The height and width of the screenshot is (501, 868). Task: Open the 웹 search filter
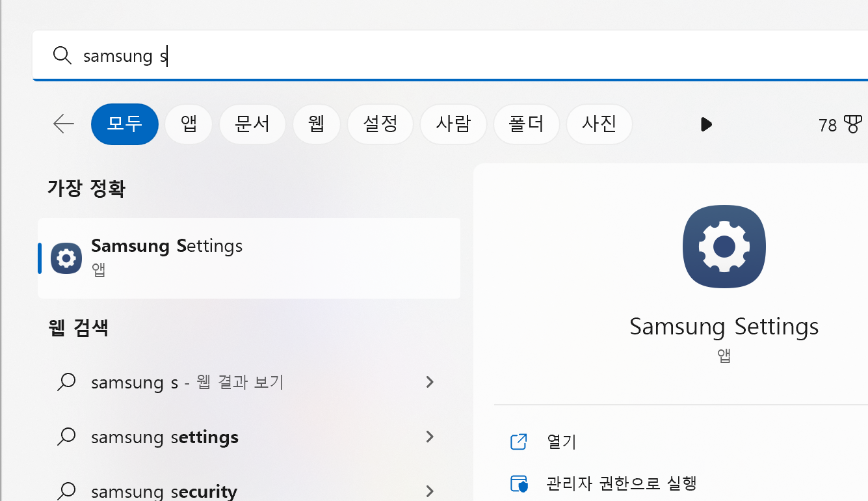(x=317, y=124)
